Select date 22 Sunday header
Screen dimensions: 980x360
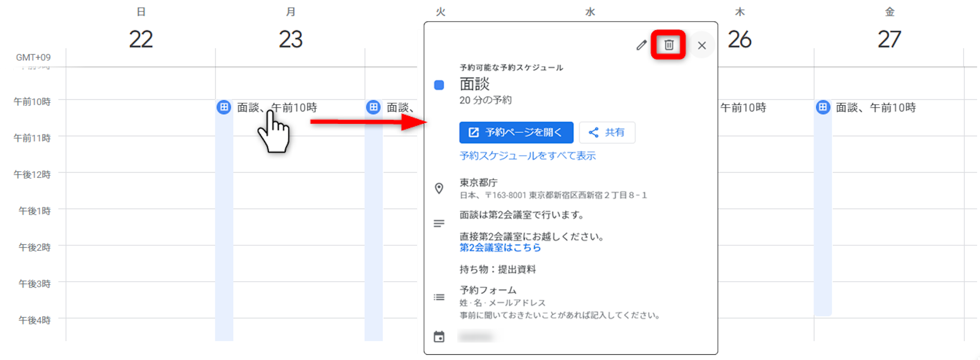(141, 39)
